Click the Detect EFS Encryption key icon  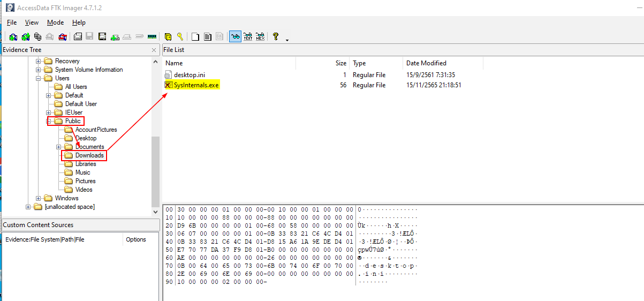coord(180,37)
